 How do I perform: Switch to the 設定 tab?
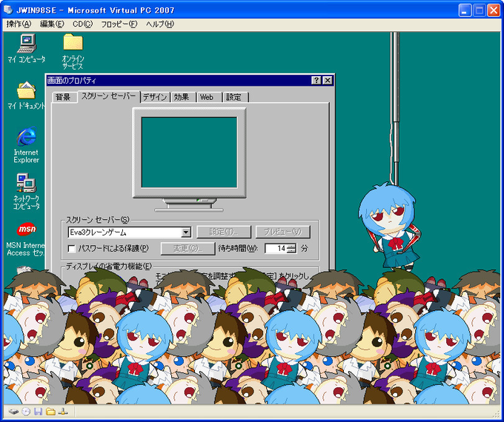(x=235, y=97)
